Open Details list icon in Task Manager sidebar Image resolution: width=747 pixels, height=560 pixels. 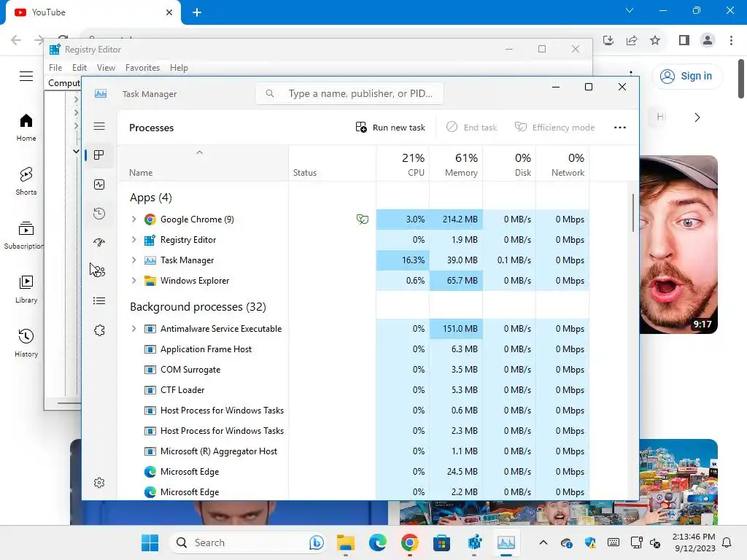[99, 300]
